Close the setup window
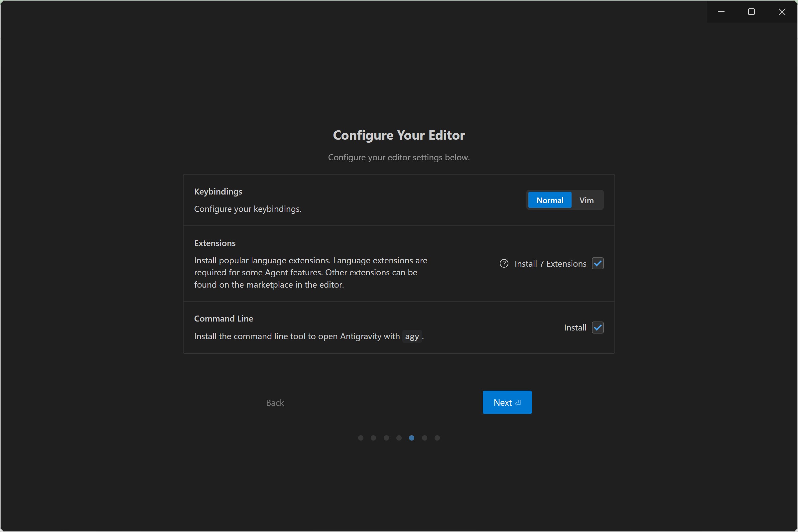This screenshot has height=532, width=798. (782, 12)
